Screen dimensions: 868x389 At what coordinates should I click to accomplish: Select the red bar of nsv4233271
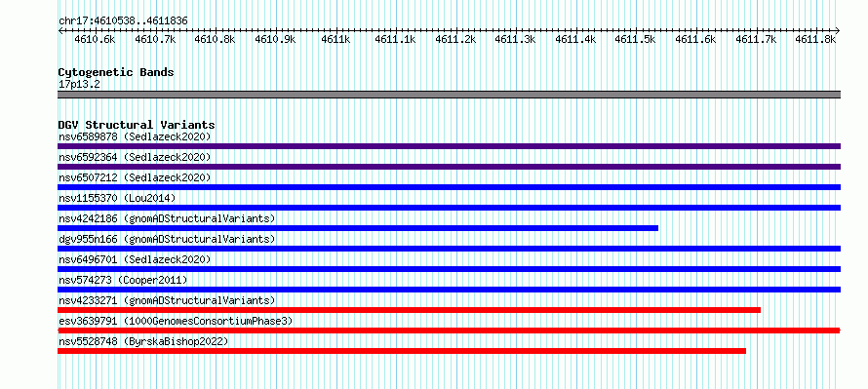(x=409, y=310)
